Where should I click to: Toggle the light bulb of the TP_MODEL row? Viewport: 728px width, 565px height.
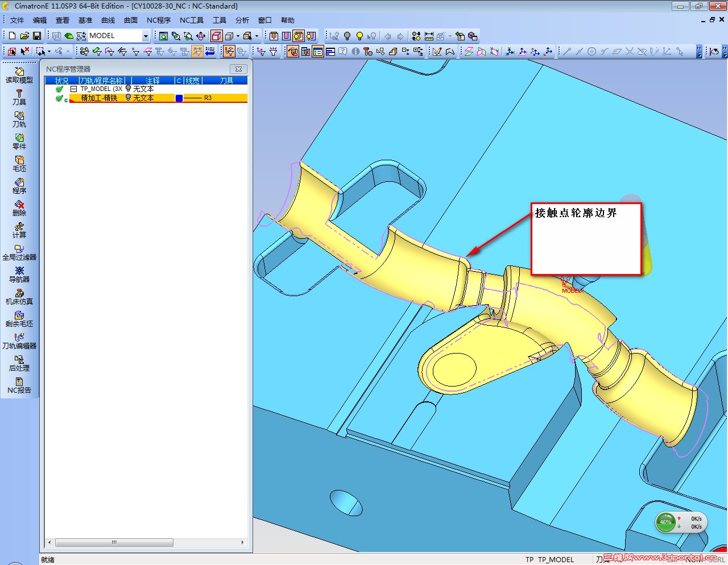[x=128, y=89]
